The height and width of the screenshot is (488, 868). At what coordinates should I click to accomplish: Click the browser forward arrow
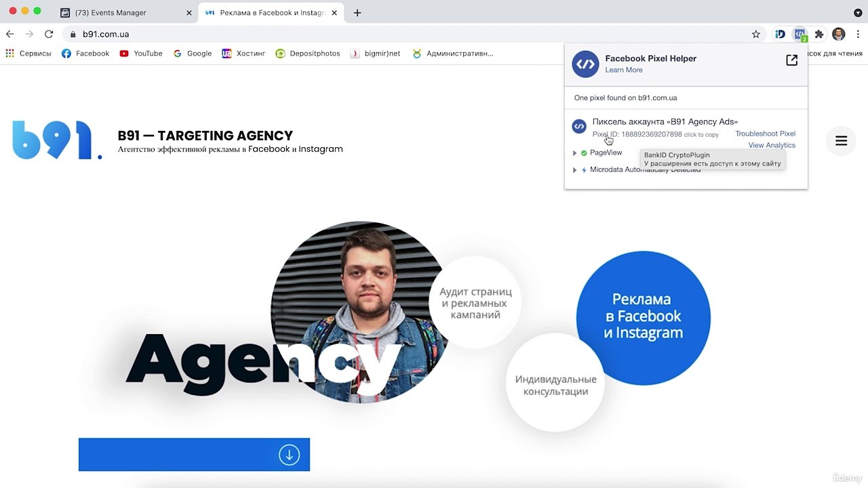29,34
